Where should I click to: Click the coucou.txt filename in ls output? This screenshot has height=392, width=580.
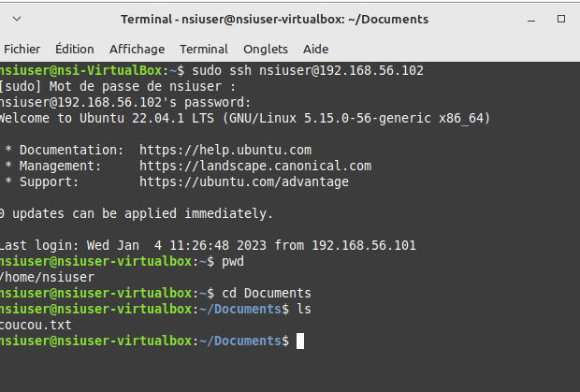point(36,325)
